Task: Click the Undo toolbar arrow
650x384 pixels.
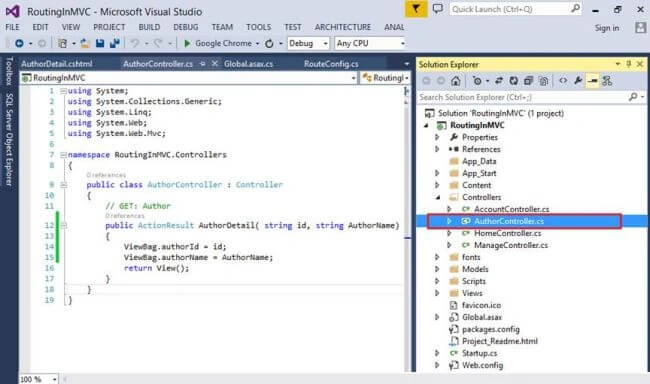Action: (135, 43)
